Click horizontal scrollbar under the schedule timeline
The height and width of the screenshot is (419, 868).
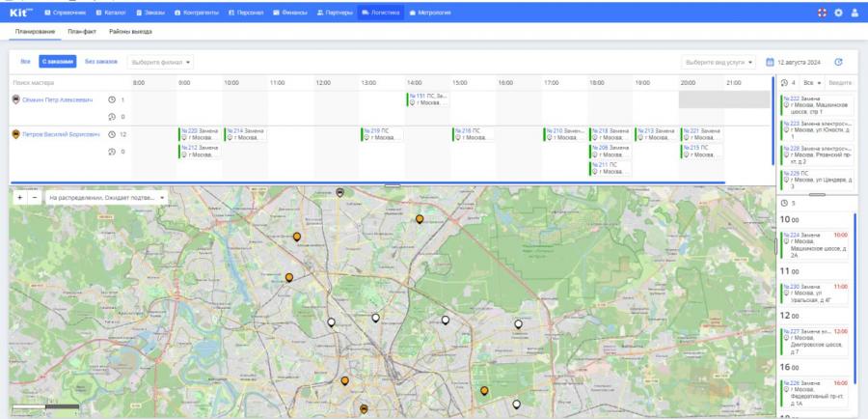coord(367,182)
